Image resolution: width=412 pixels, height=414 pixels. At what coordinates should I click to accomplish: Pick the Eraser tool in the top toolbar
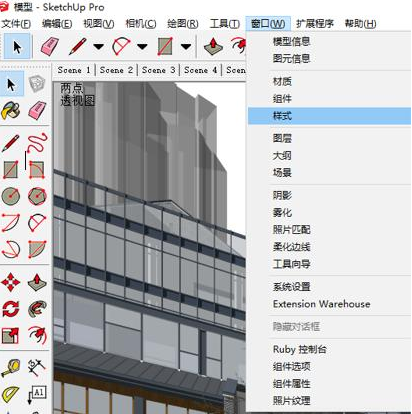(x=50, y=46)
